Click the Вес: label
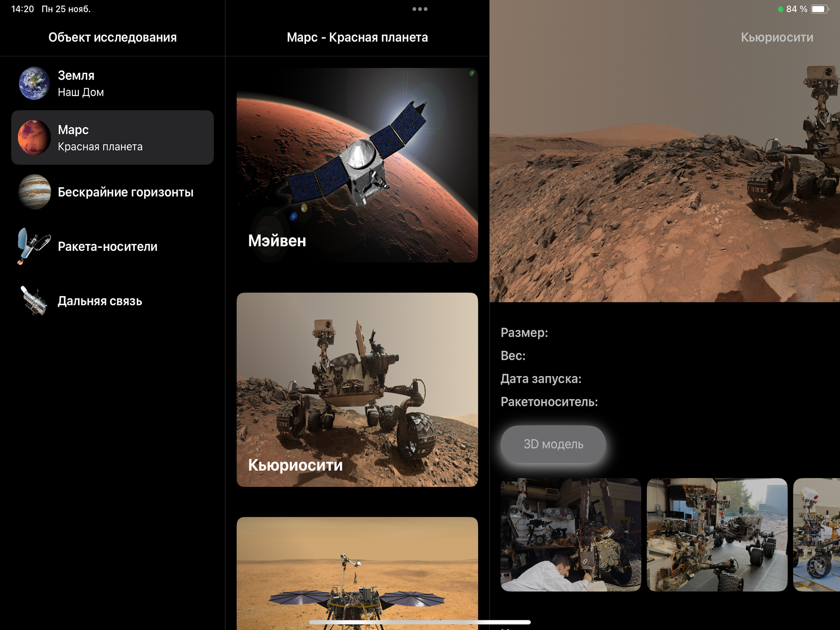 pos(513,356)
